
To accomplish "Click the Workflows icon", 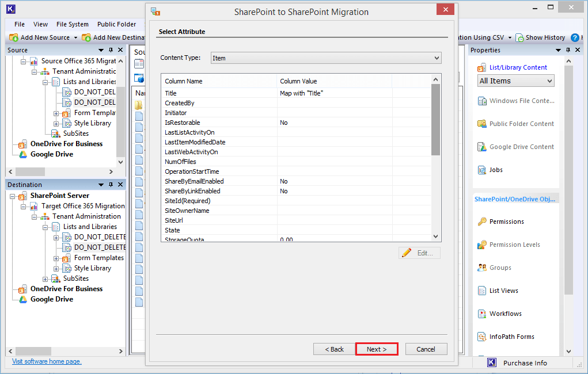I will 482,314.
